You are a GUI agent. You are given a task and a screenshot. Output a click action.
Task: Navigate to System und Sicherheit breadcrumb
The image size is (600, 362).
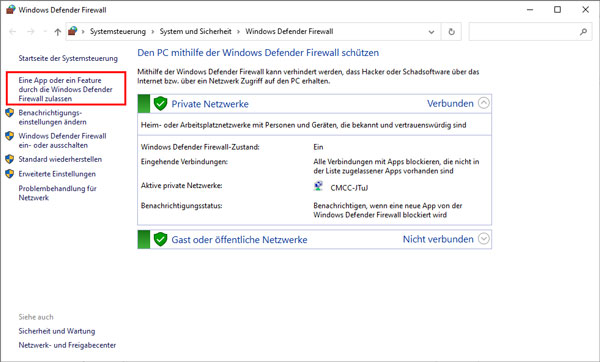point(196,32)
